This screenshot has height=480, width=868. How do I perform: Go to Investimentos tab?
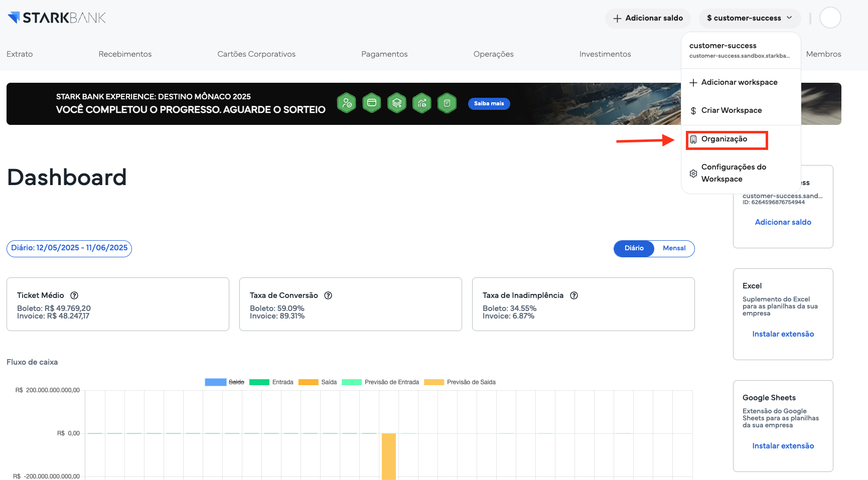coord(605,54)
